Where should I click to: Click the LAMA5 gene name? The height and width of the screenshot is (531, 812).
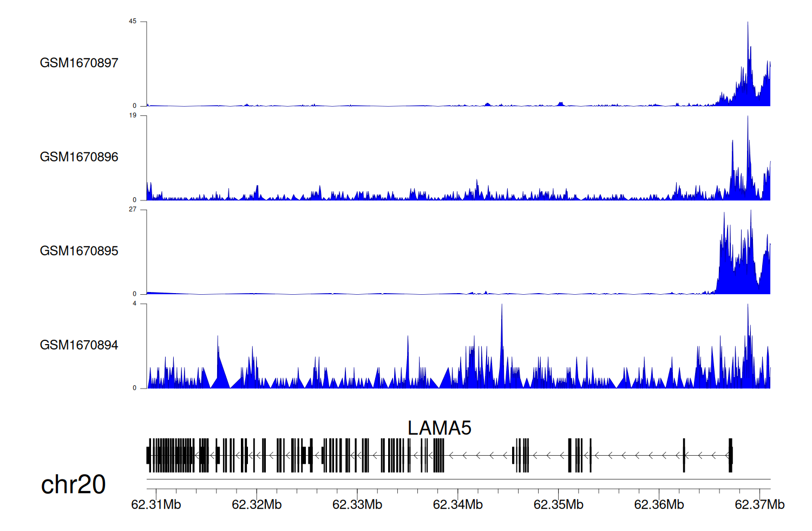pos(439,428)
